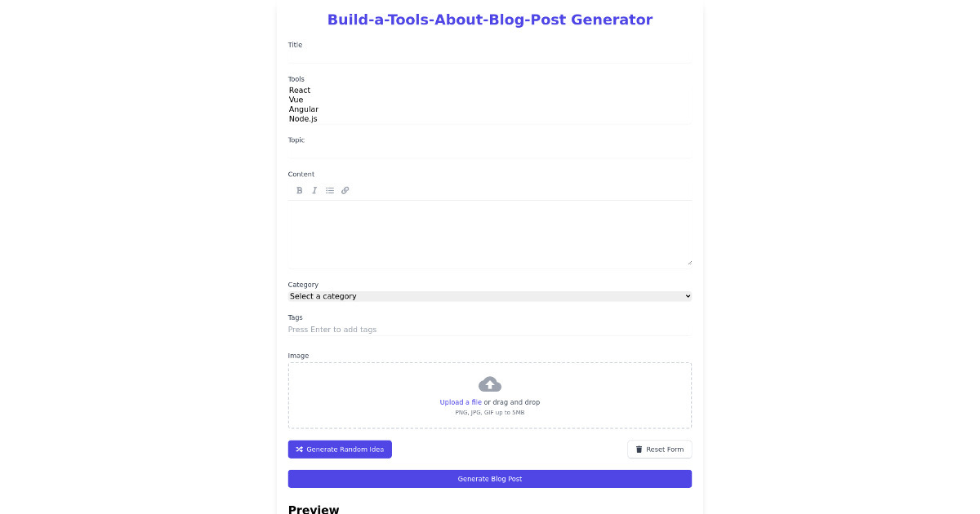Click the cloud upload icon in Image area
980x514 pixels.
[x=490, y=383]
